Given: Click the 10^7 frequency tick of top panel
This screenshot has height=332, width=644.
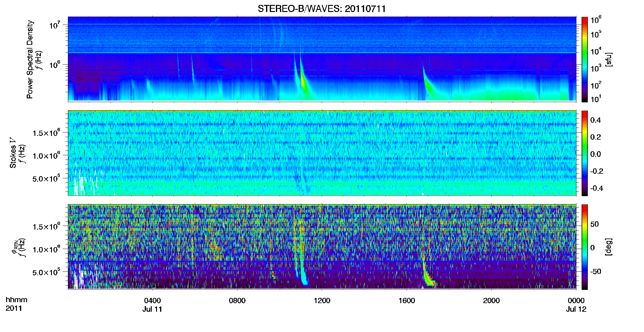Looking at the screenshot, I should coord(55,25).
